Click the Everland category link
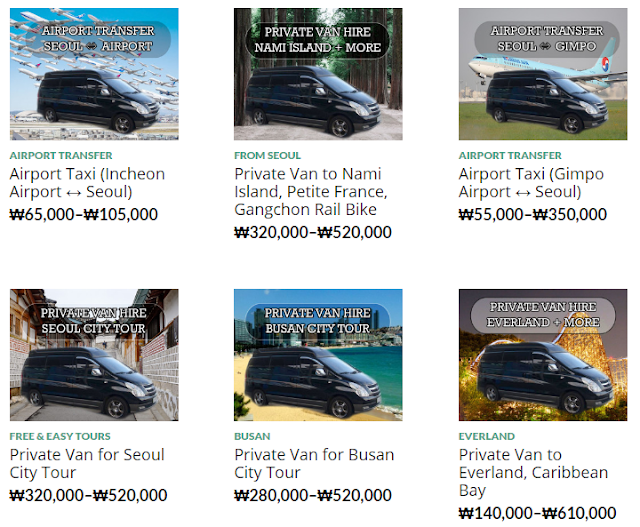Viewport: 640px width, 527px height. pyautogui.click(x=487, y=436)
